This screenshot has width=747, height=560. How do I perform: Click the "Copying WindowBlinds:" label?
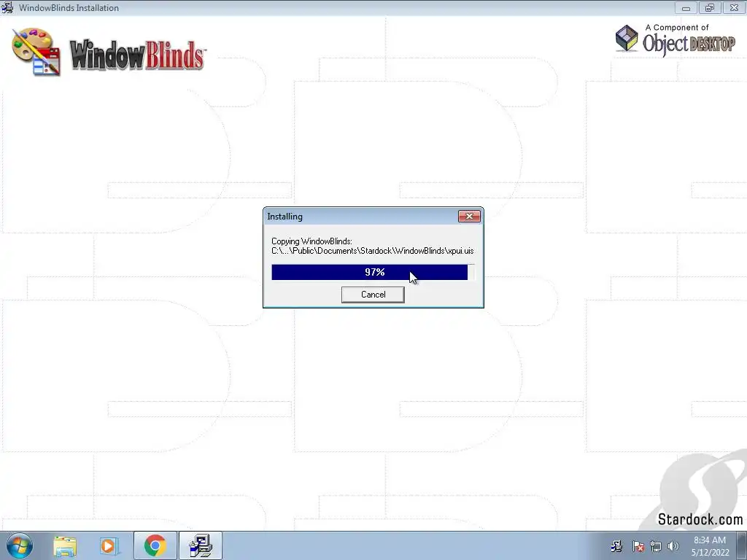click(x=311, y=241)
